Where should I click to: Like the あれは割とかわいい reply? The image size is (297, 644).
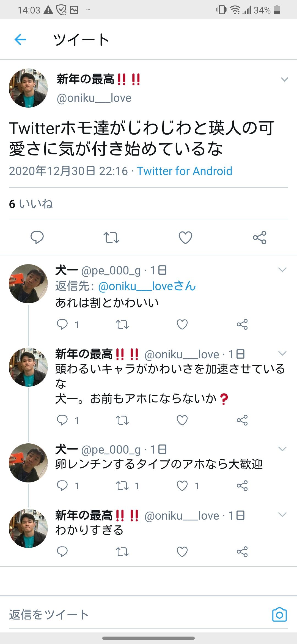click(182, 324)
